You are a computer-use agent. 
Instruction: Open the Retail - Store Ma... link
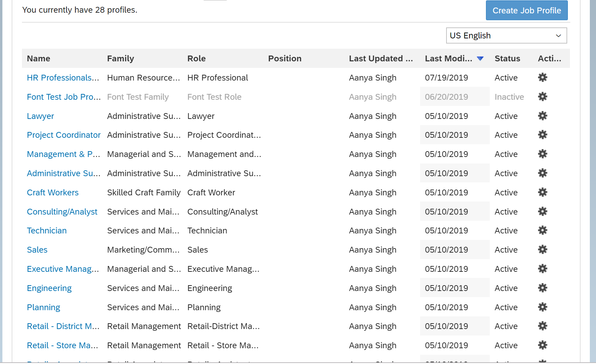(x=62, y=345)
